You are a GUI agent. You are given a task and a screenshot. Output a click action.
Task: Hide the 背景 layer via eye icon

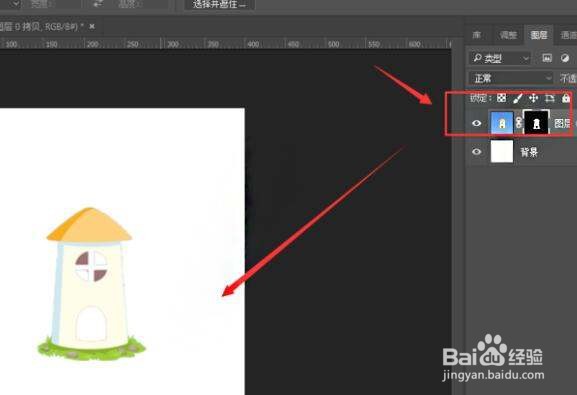477,151
